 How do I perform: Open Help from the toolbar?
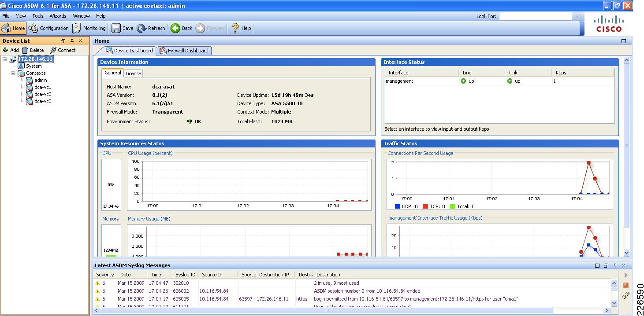[x=241, y=28]
